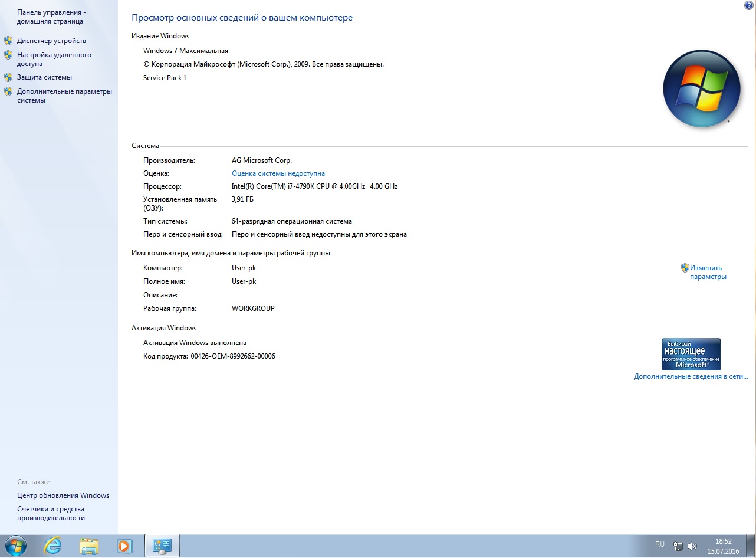Click the WORKGROUP value

click(254, 308)
